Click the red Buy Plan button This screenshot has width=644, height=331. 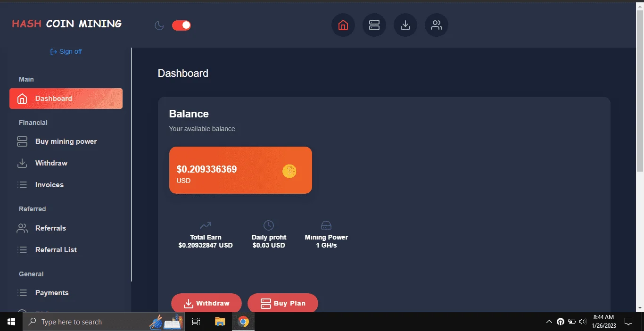(283, 303)
